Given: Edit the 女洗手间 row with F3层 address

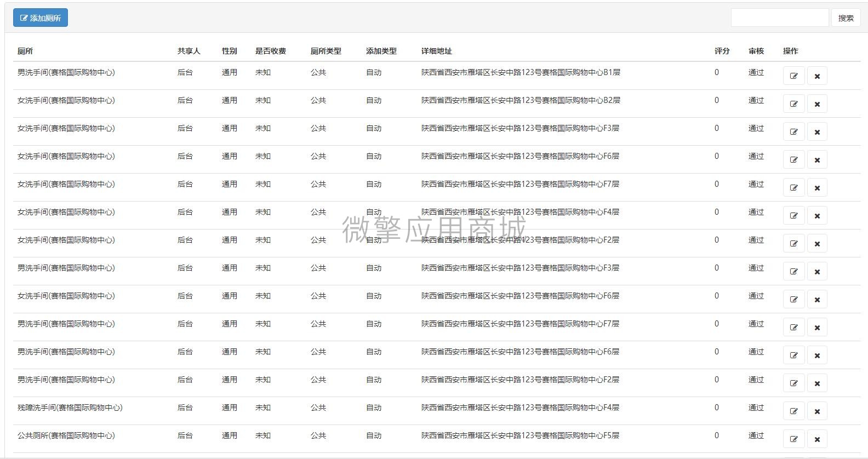Looking at the screenshot, I should 793,132.
